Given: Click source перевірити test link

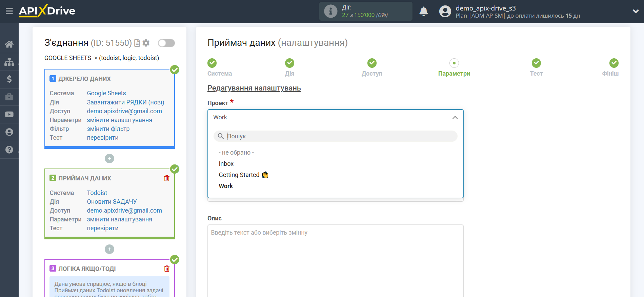Looking at the screenshot, I should [x=103, y=138].
